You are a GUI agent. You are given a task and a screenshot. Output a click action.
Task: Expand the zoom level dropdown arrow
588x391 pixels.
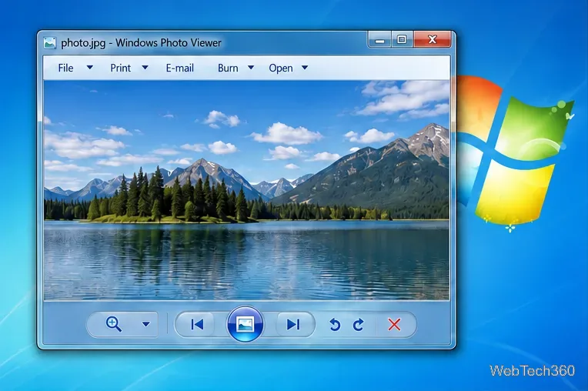point(146,324)
